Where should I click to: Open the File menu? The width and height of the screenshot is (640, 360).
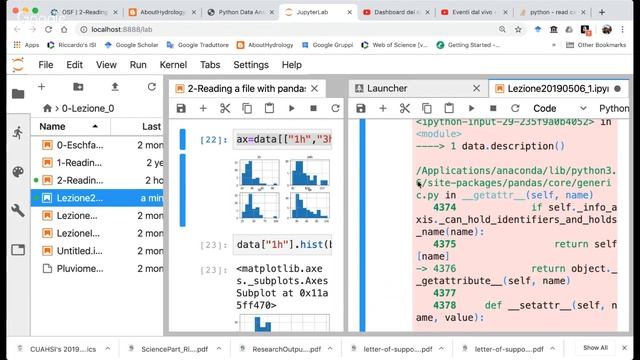pos(46,65)
